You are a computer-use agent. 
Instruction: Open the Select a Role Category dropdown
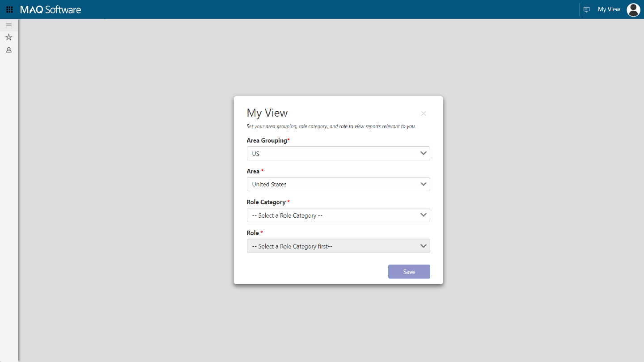[339, 215]
